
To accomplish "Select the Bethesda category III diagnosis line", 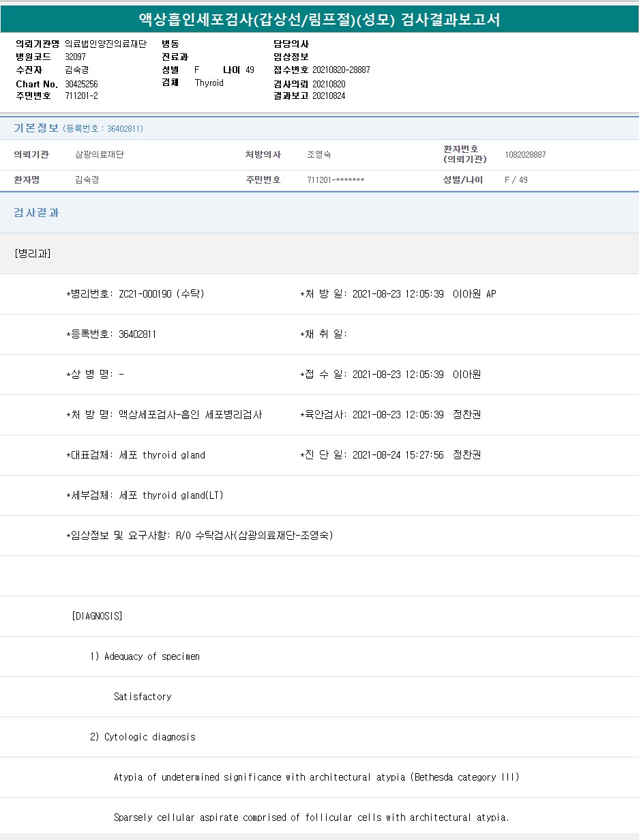I will 316,777.
